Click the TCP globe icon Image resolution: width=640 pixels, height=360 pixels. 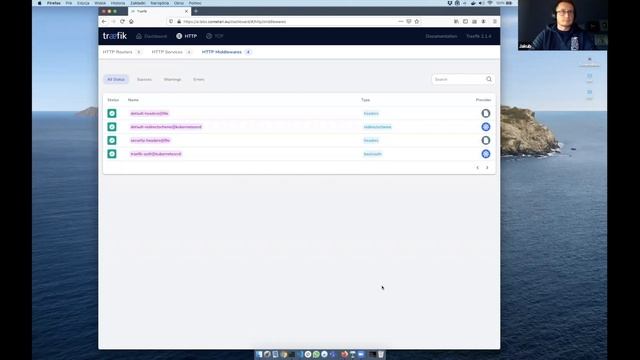pyautogui.click(x=209, y=36)
